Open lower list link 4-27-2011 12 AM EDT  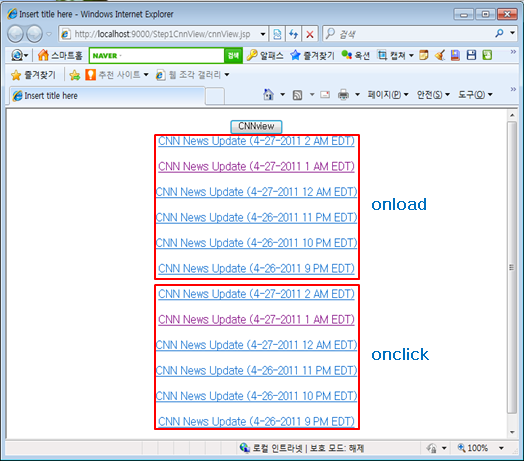point(256,345)
